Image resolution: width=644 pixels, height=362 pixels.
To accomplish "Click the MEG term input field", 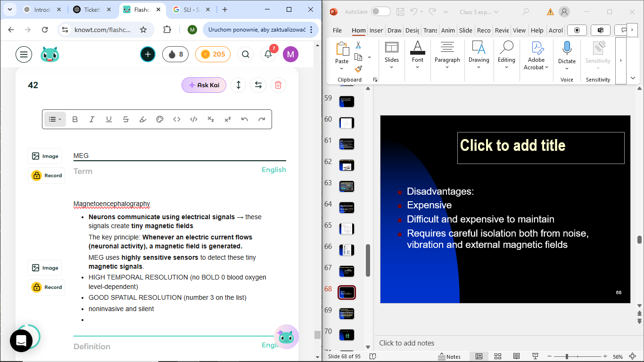I will click(180, 156).
